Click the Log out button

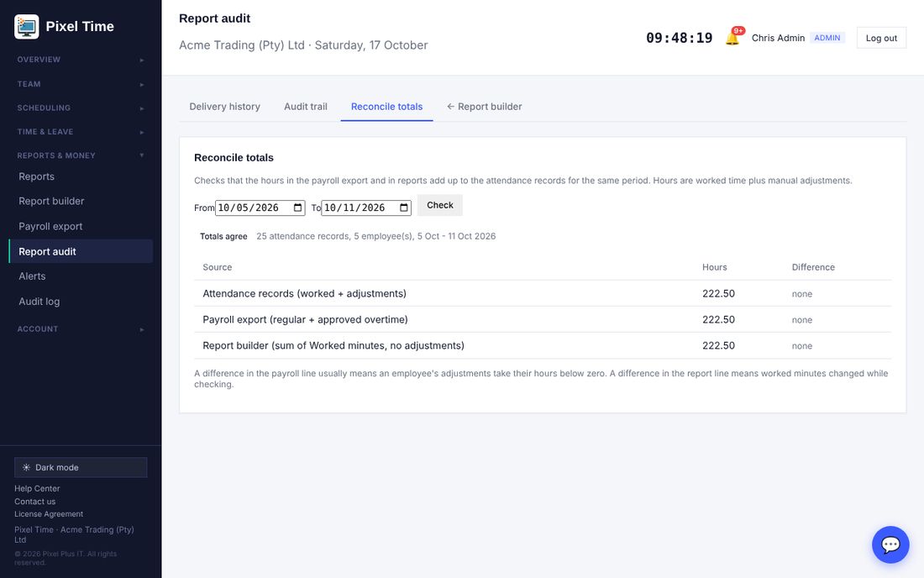pos(881,38)
